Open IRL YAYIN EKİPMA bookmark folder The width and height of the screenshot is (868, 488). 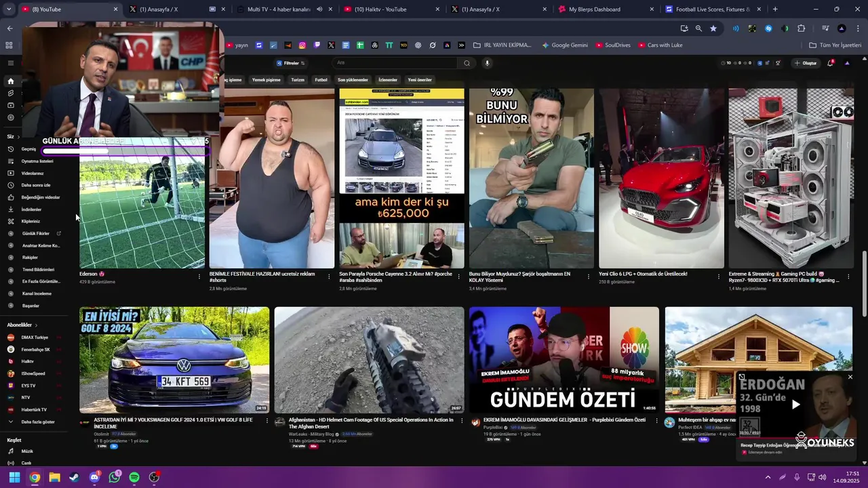click(502, 45)
